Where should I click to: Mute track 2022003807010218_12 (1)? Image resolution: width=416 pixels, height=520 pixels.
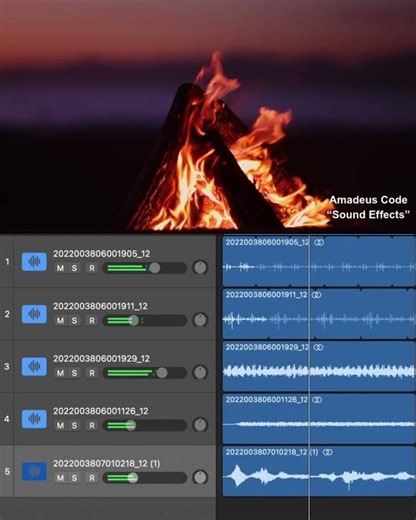click(x=60, y=478)
